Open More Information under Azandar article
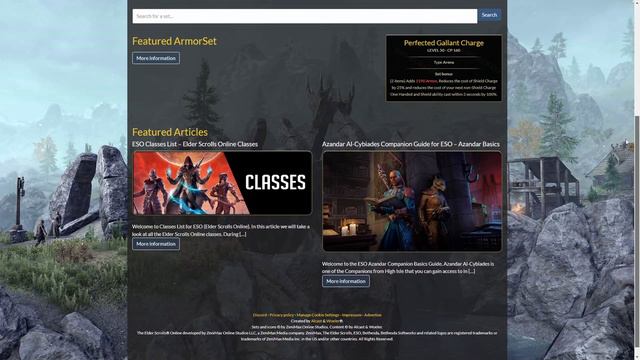 click(346, 281)
